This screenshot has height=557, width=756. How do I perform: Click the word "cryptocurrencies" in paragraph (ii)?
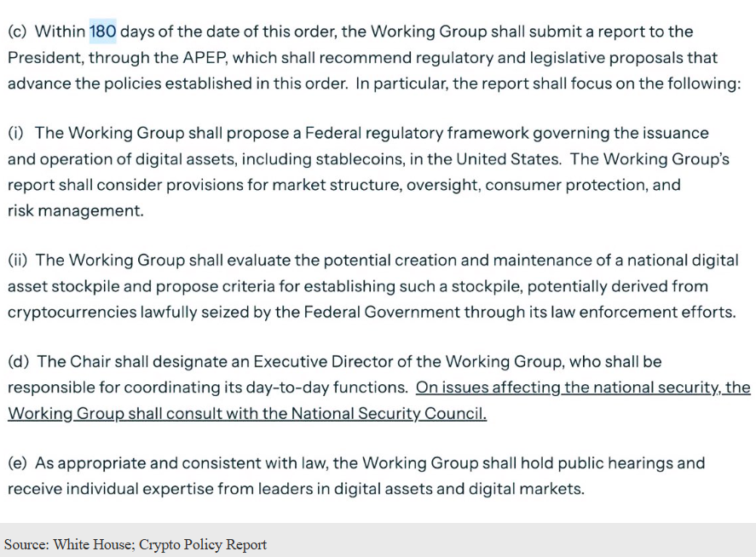tap(73, 312)
